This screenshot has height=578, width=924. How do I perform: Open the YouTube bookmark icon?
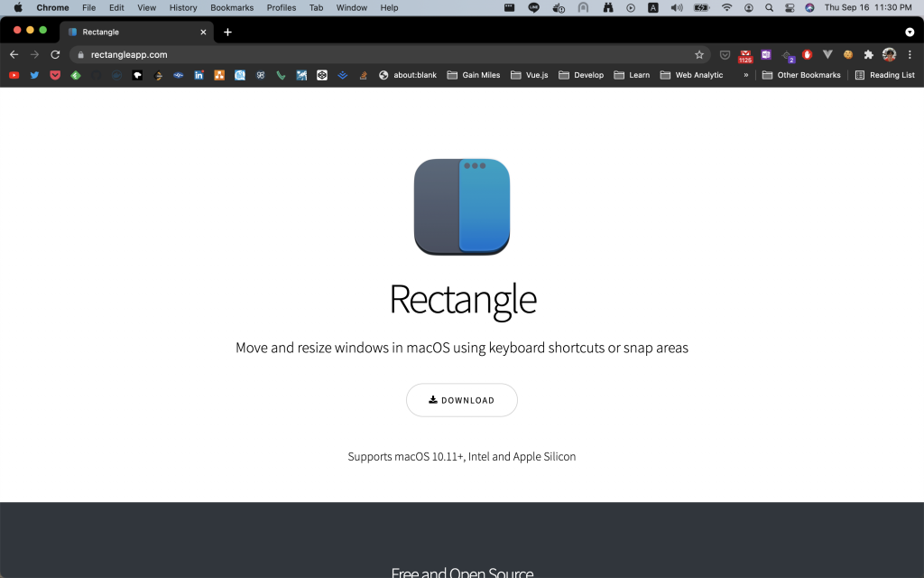click(x=14, y=75)
